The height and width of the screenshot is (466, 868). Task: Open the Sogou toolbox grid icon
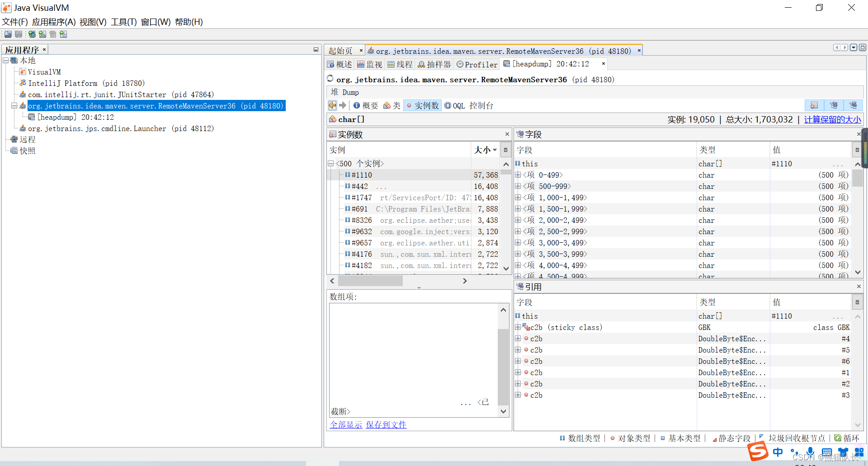click(859, 452)
